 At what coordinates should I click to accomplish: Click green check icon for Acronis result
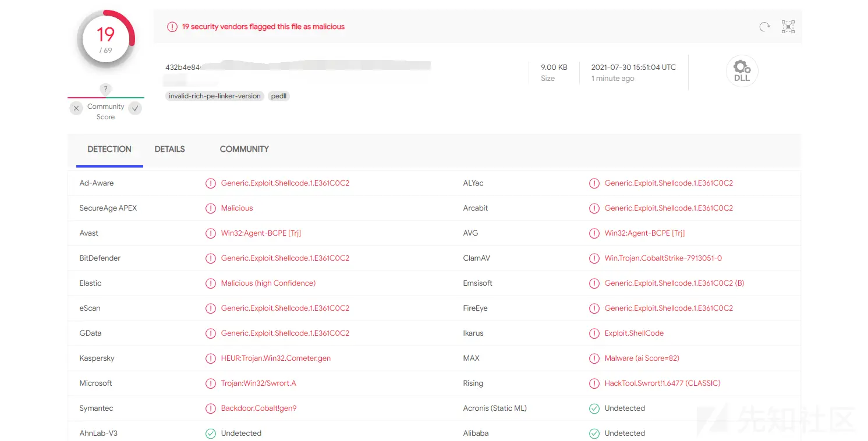point(594,408)
